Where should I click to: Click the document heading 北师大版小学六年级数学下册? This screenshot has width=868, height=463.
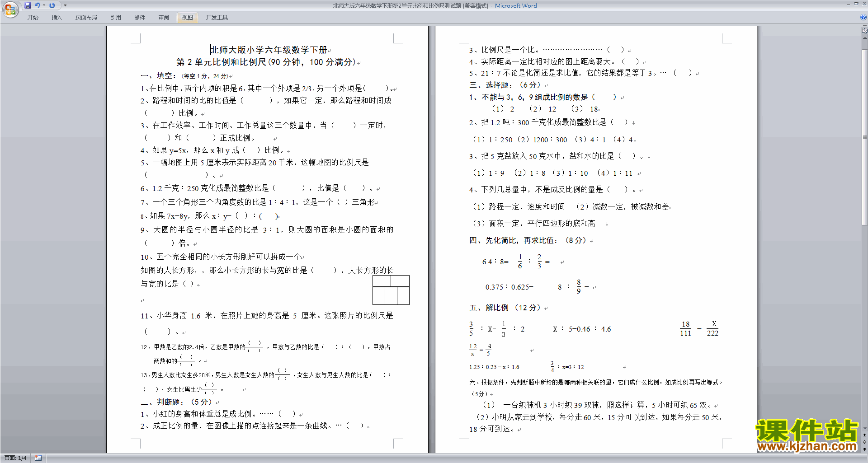pyautogui.click(x=269, y=50)
